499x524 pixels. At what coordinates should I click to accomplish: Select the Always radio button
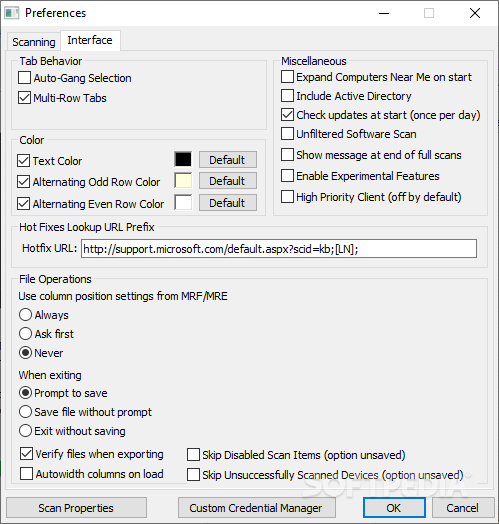pyautogui.click(x=25, y=314)
